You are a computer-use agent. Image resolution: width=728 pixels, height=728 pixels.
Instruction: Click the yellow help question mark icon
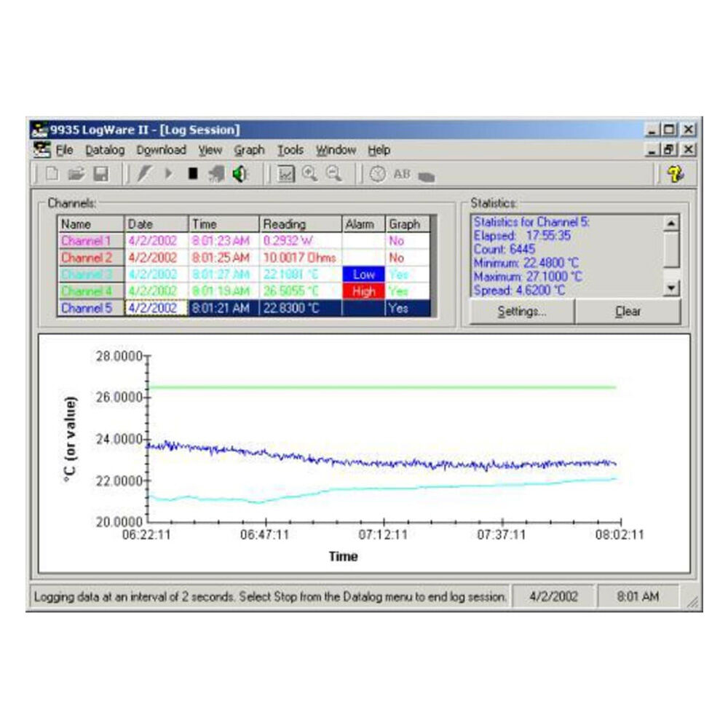coord(676,175)
